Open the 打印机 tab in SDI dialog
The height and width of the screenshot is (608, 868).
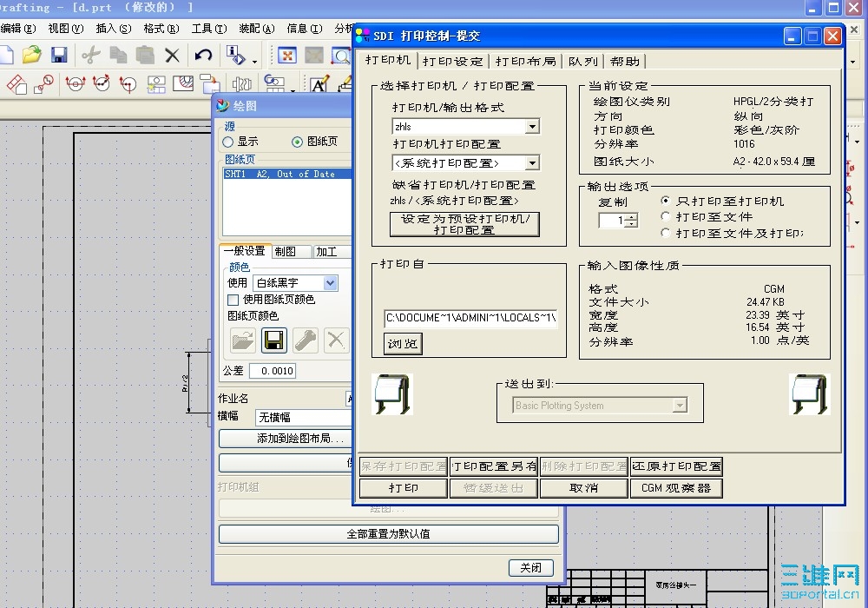click(388, 60)
